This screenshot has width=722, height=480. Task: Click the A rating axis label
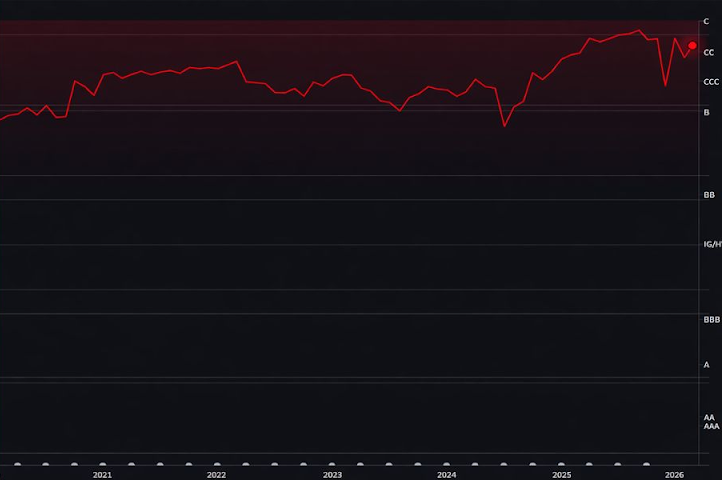pyautogui.click(x=706, y=364)
